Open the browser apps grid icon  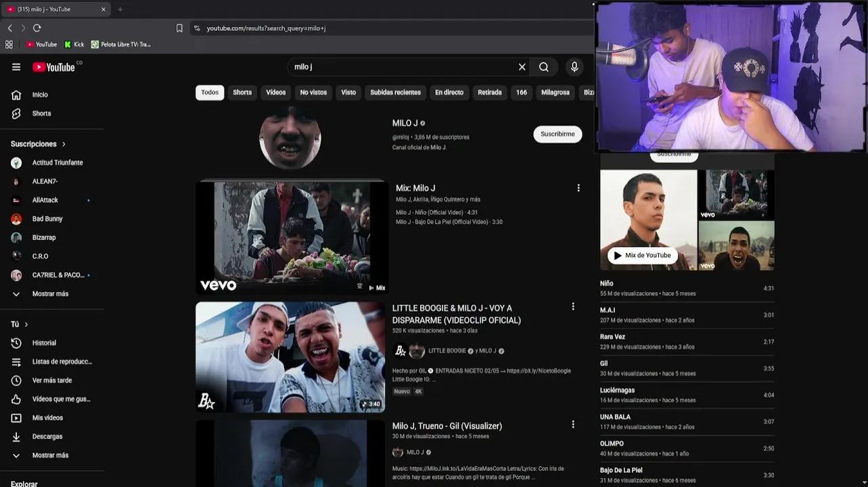[x=9, y=45]
